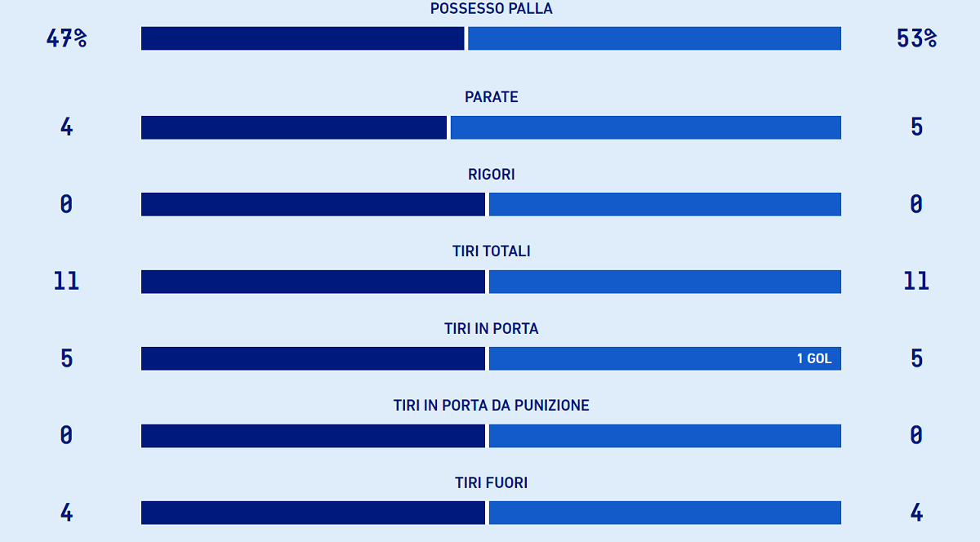Image resolution: width=980 pixels, height=542 pixels.
Task: Select the PARATE stat label
Action: point(491,97)
